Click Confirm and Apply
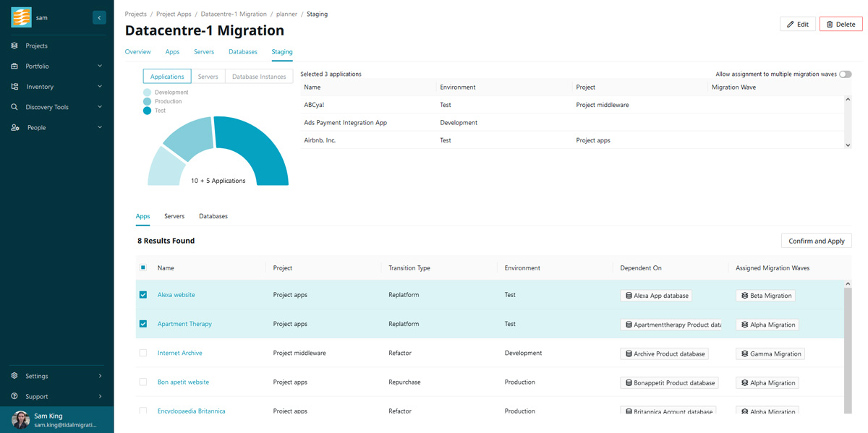Screen dimensions: 868x433 pyautogui.click(x=817, y=241)
